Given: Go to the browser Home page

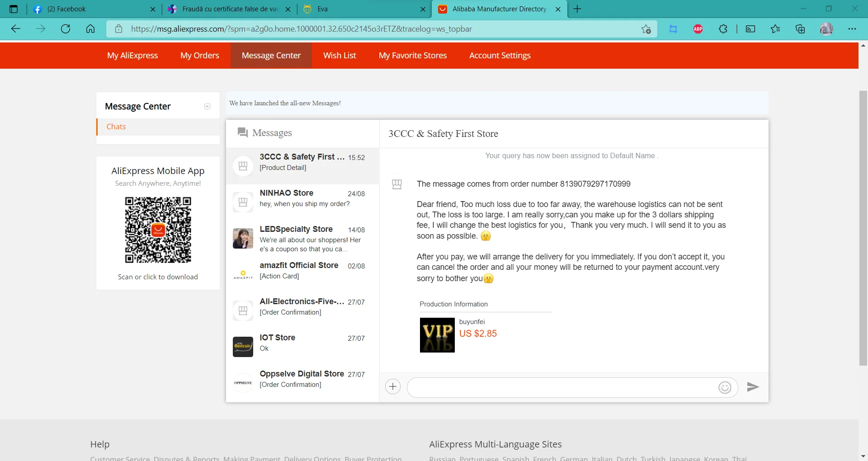Looking at the screenshot, I should [x=90, y=29].
